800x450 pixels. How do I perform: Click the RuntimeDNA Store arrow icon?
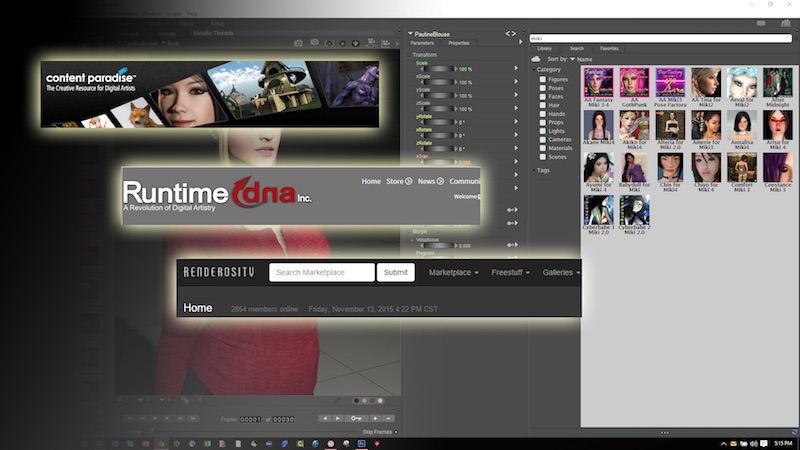pyautogui.click(x=408, y=181)
